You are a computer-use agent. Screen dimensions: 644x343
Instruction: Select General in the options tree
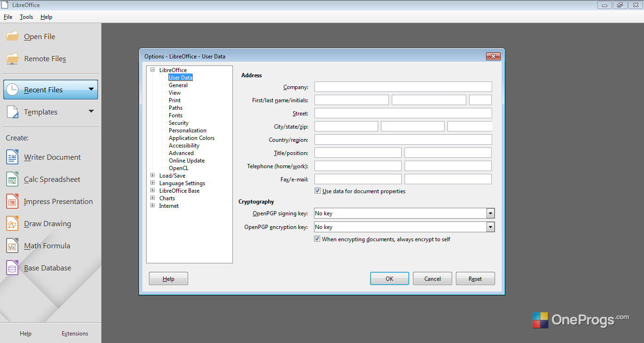click(178, 85)
